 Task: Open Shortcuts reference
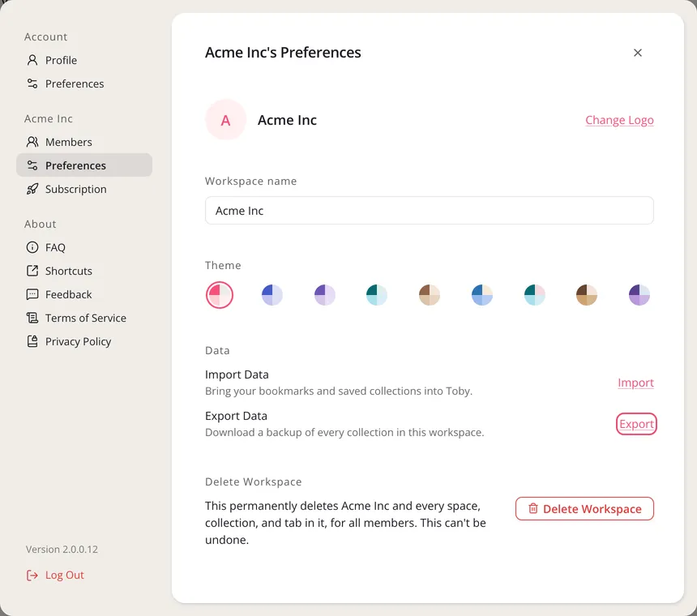tap(68, 271)
